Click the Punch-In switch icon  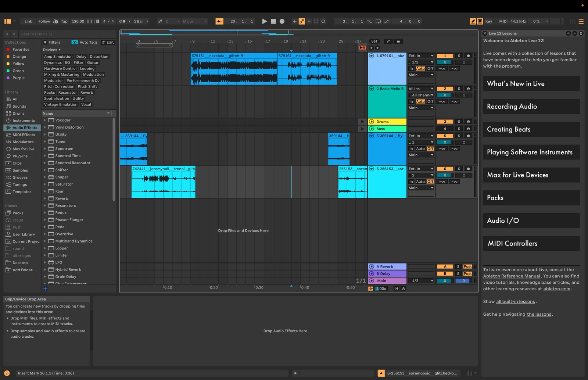click(370, 21)
